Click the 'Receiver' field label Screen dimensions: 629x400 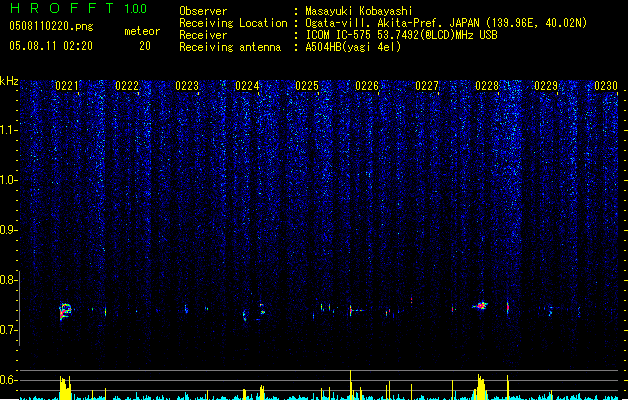click(203, 35)
